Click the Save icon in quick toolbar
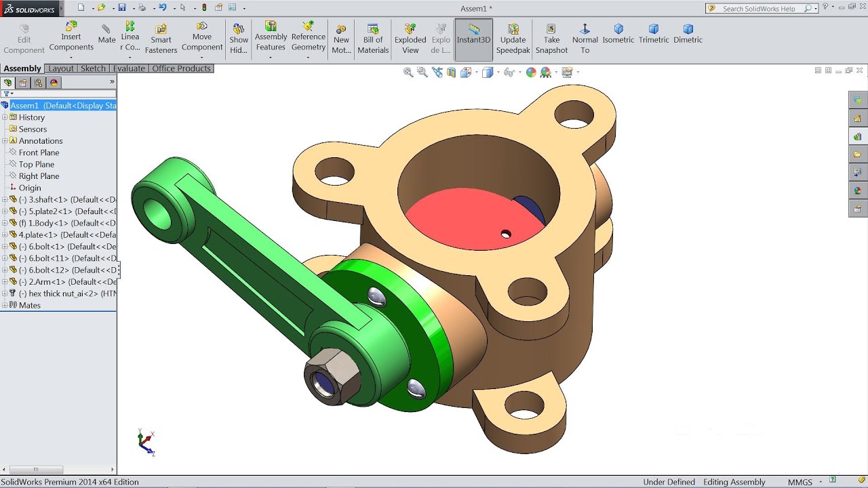This screenshot has height=488, width=868. [122, 7]
